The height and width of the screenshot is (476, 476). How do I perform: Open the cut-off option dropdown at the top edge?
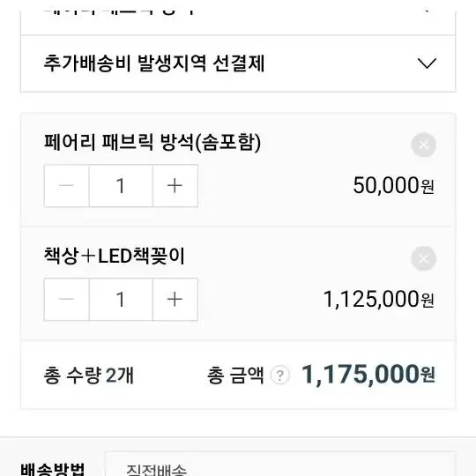(238, 22)
